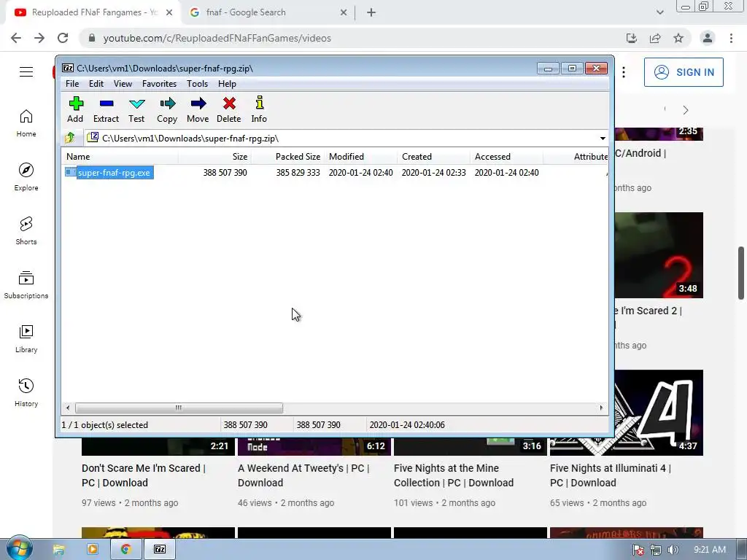Click the 7-Zip scrollbar left arrow
Viewport: 747px width, 560px height.
[68, 408]
